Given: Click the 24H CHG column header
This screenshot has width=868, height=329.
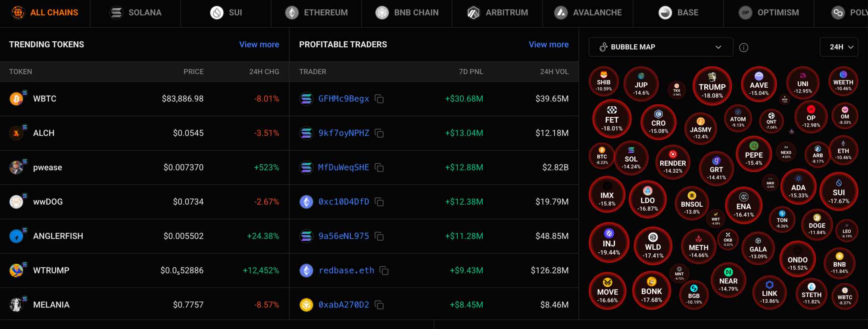Looking at the screenshot, I should [x=264, y=71].
